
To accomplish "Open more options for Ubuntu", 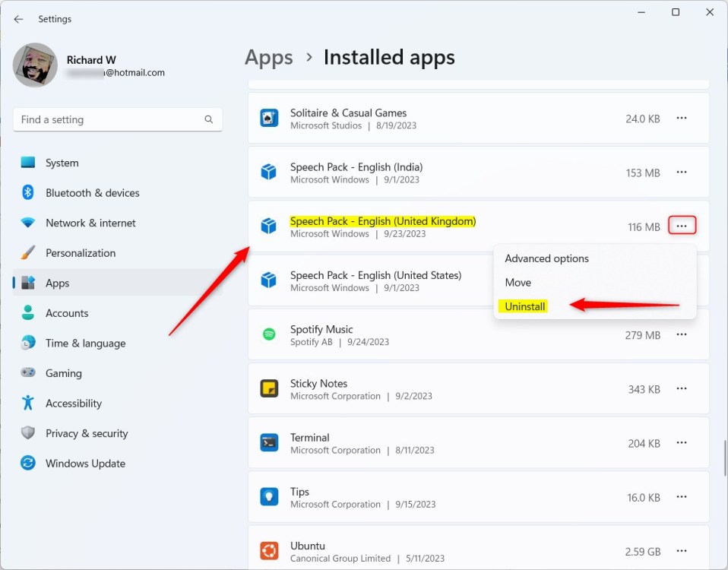I will [682, 551].
